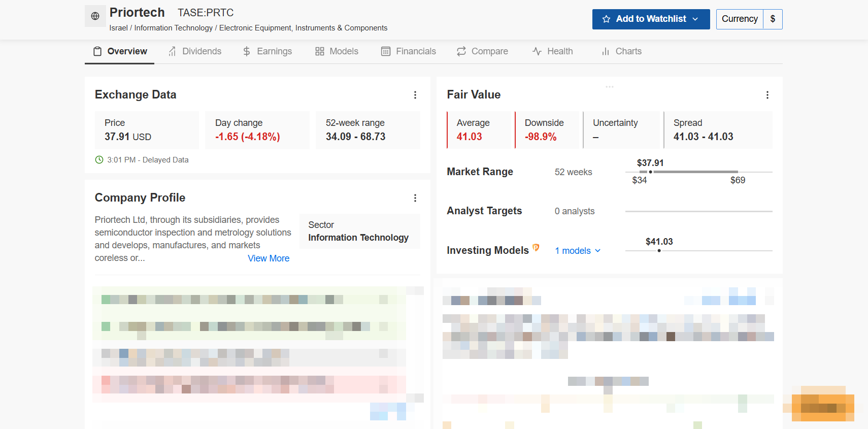Click the clipboard icon on Overview tab
868x429 pixels.
tap(97, 51)
